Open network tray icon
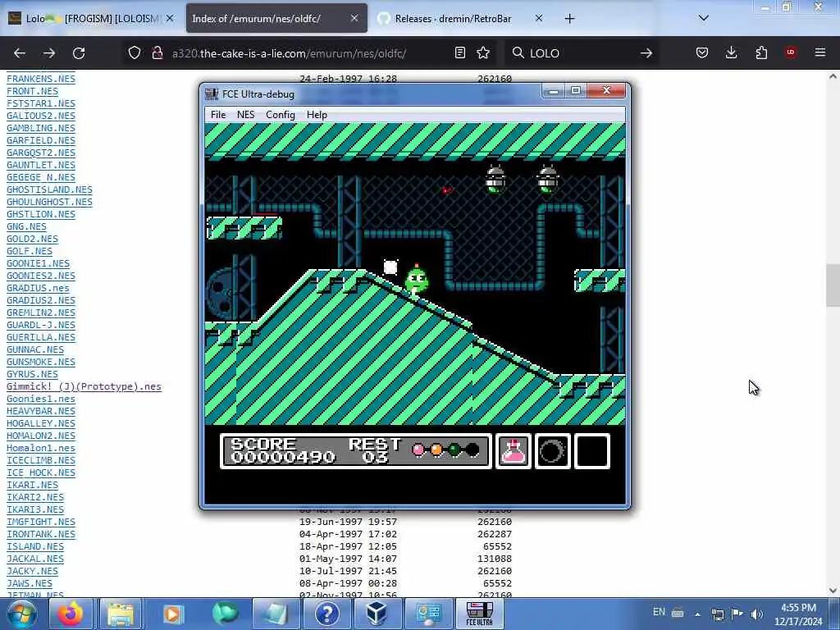The height and width of the screenshot is (630, 840). (718, 614)
